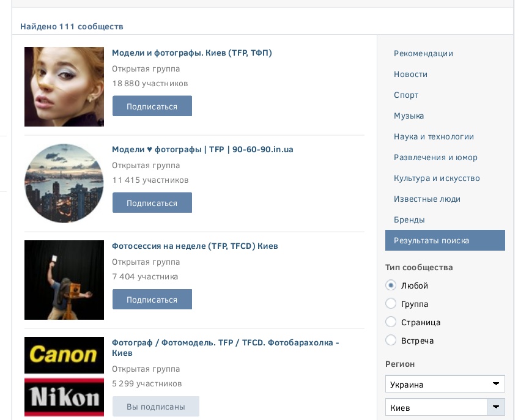Screen dimensions: 529x420
Task: Click the photographer with camera avatar
Action: (x=64, y=280)
